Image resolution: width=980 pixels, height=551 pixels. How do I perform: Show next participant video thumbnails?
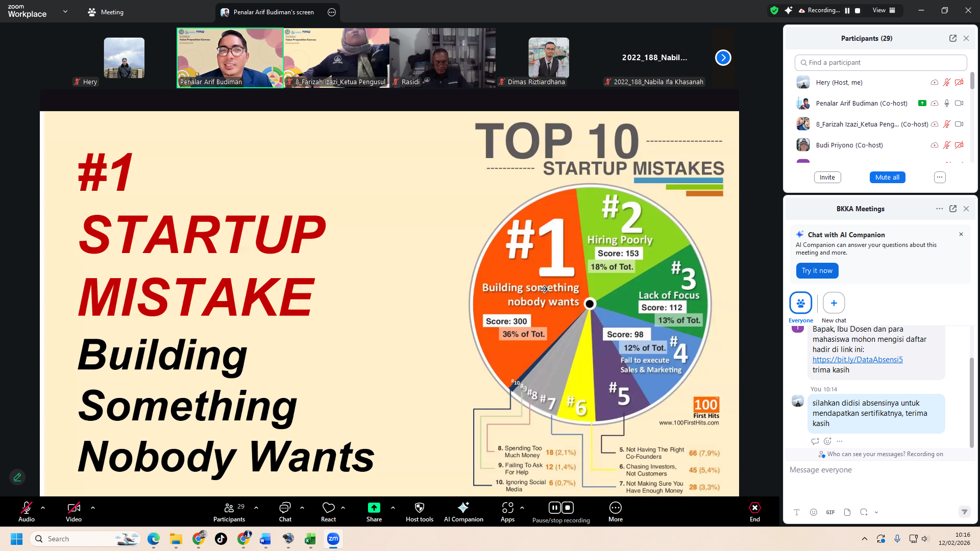click(723, 58)
